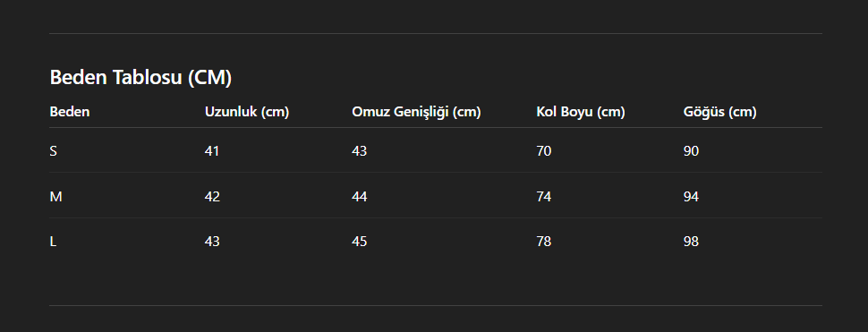Screen dimensions: 868x332
Task: Click chest value 98
Action: point(691,242)
